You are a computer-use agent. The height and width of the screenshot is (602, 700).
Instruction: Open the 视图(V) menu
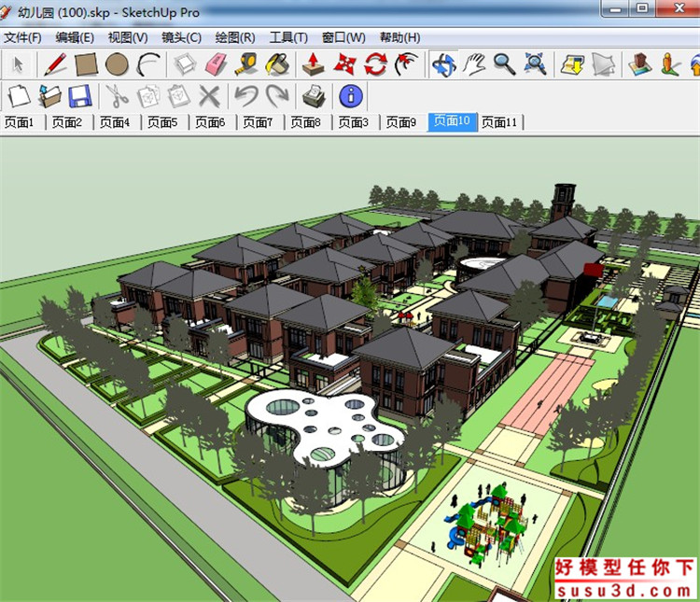(128, 37)
